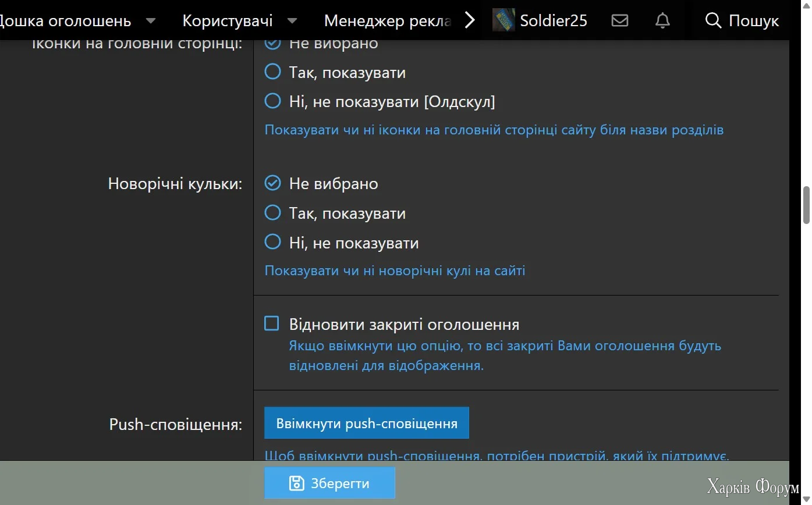812x505 pixels.
Task: Choose "Не вибрано" under Новорічні кульки
Action: click(272, 183)
